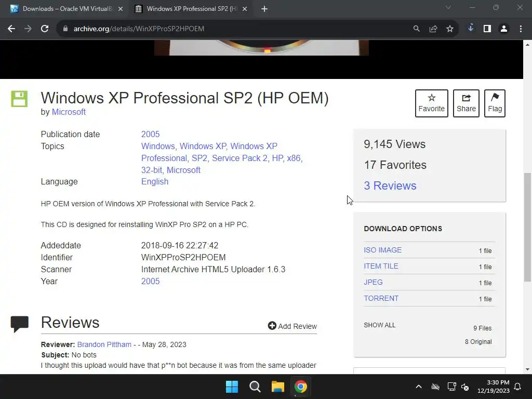532x399 pixels.
Task: Click the scrollbar down arrow
Action: coord(527,369)
